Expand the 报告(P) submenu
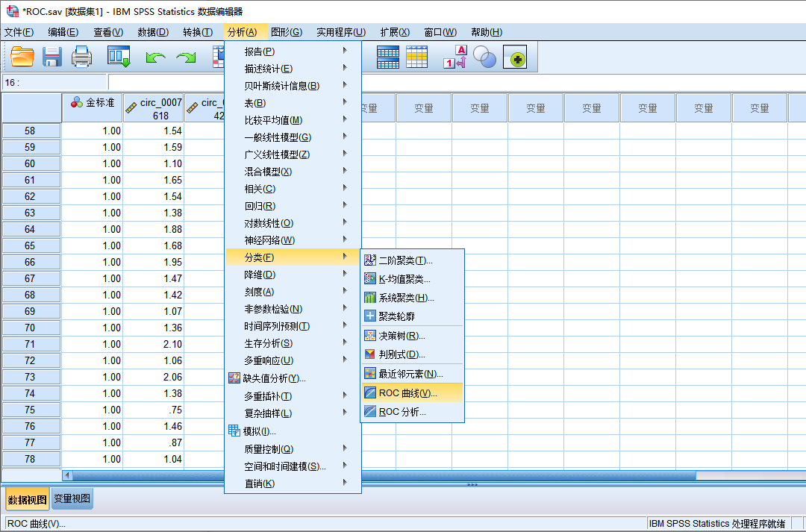806x532 pixels. tap(293, 51)
